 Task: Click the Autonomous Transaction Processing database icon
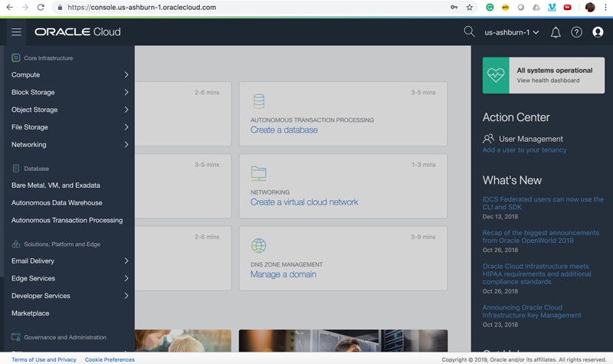pyautogui.click(x=259, y=101)
